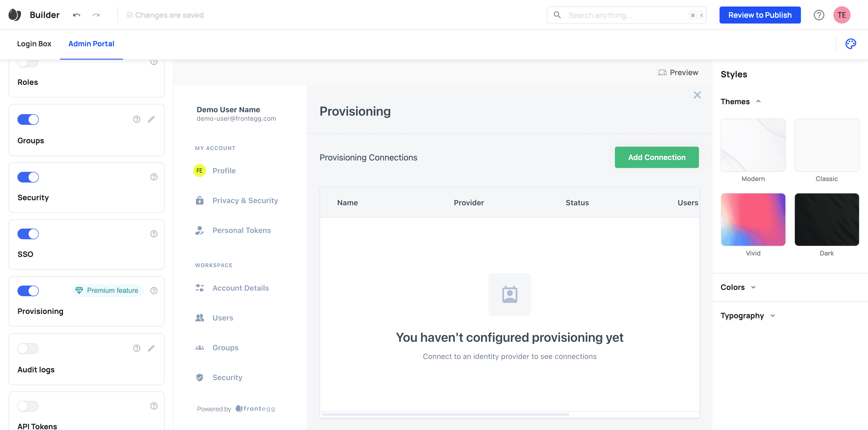Screen dimensions: 868x430
Task: Click the Review to Publish button
Action: (760, 15)
